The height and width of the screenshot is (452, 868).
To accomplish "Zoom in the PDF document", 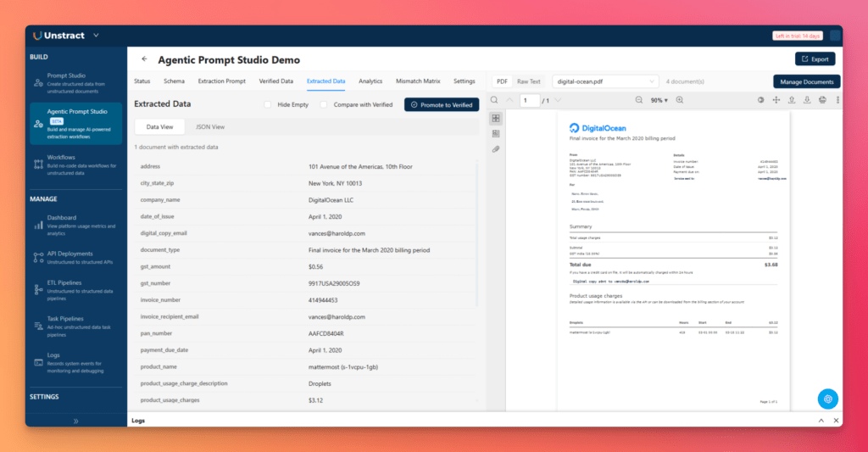I will pos(679,100).
